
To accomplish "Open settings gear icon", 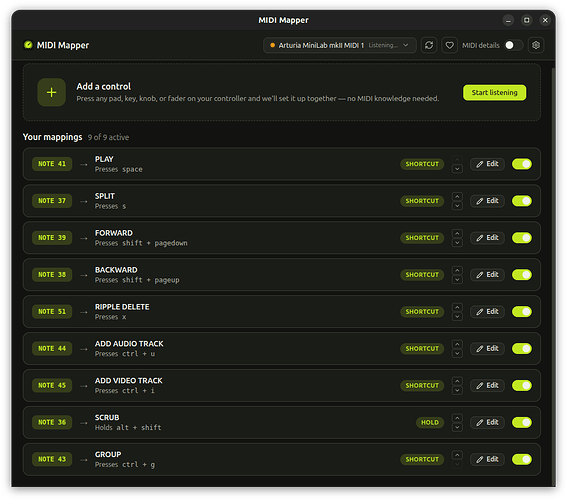I will point(536,45).
